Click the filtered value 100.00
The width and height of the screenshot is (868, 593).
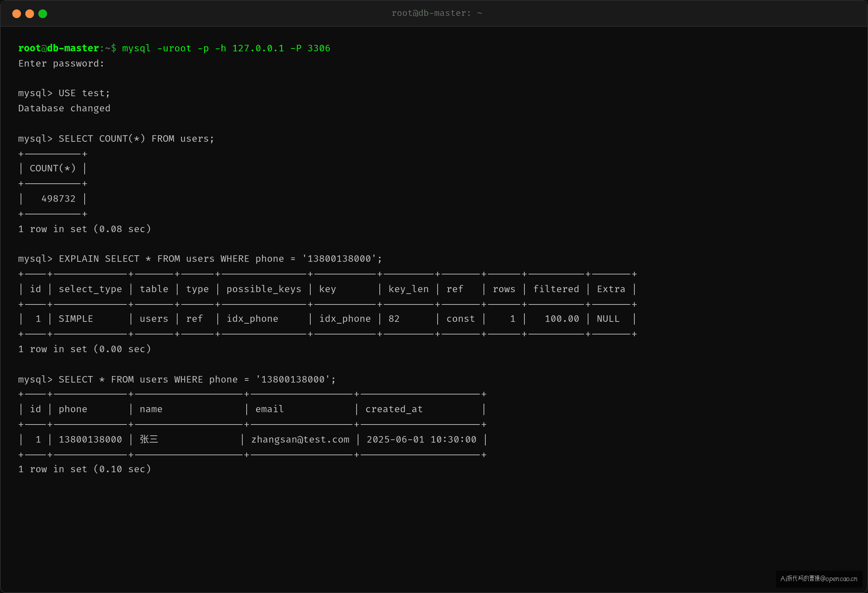(x=562, y=319)
